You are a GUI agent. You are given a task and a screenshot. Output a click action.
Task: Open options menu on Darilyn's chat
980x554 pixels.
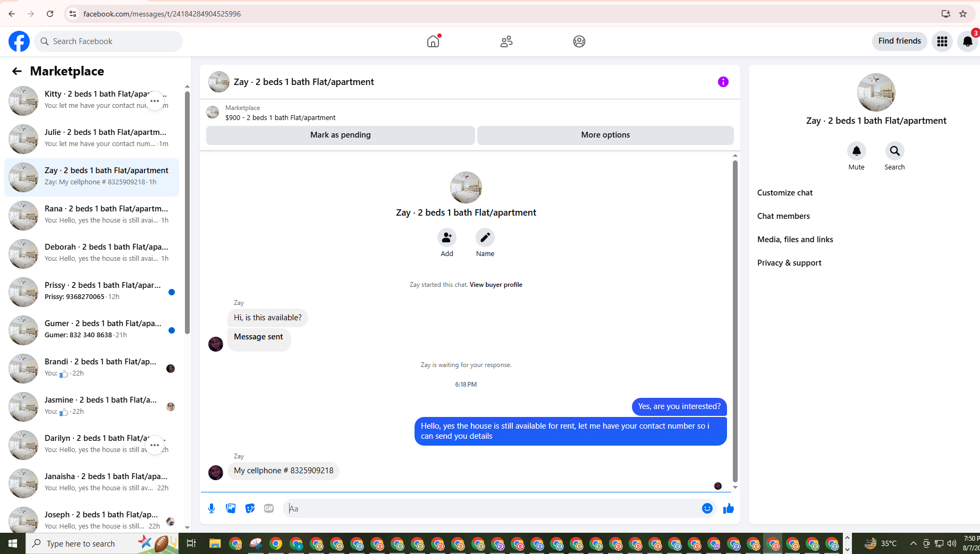click(x=155, y=445)
